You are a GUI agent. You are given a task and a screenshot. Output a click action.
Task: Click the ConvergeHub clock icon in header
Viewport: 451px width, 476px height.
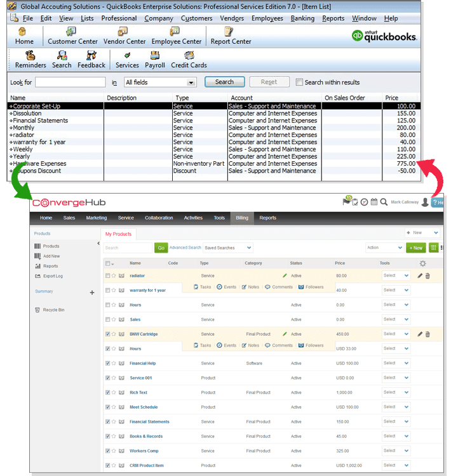tap(364, 202)
